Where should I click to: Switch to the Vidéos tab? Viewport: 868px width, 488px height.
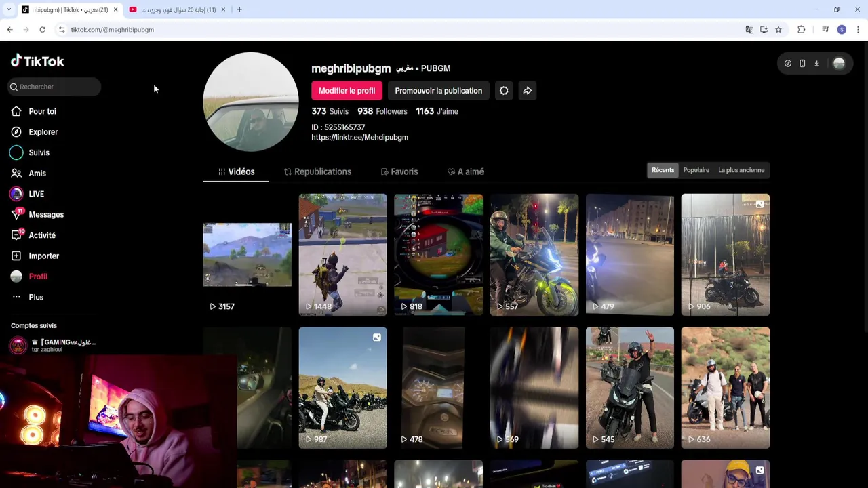click(x=236, y=172)
